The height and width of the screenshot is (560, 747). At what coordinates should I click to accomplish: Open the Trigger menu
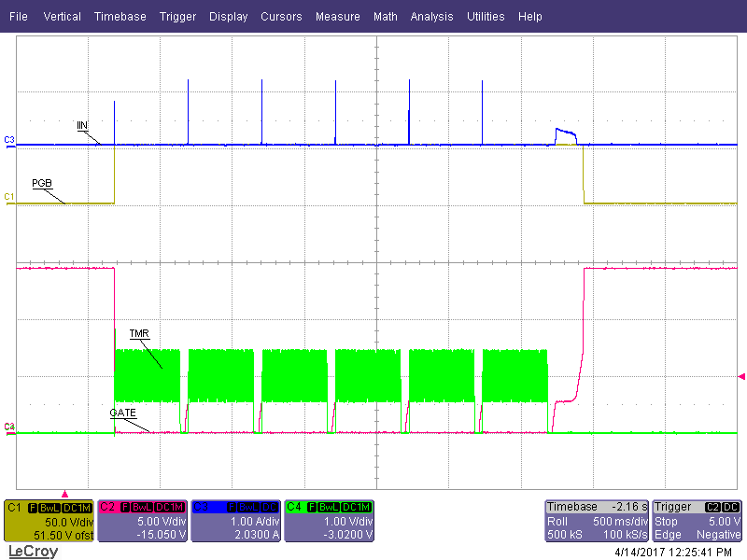tap(177, 17)
